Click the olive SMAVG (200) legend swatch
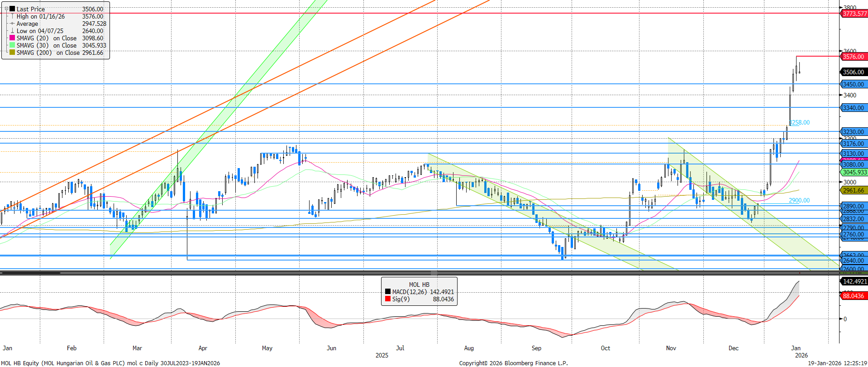Screen dimensions: 868x367 [x=12, y=53]
